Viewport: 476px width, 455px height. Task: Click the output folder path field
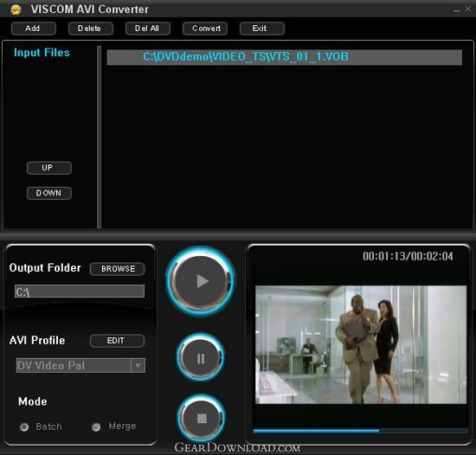tap(80, 292)
